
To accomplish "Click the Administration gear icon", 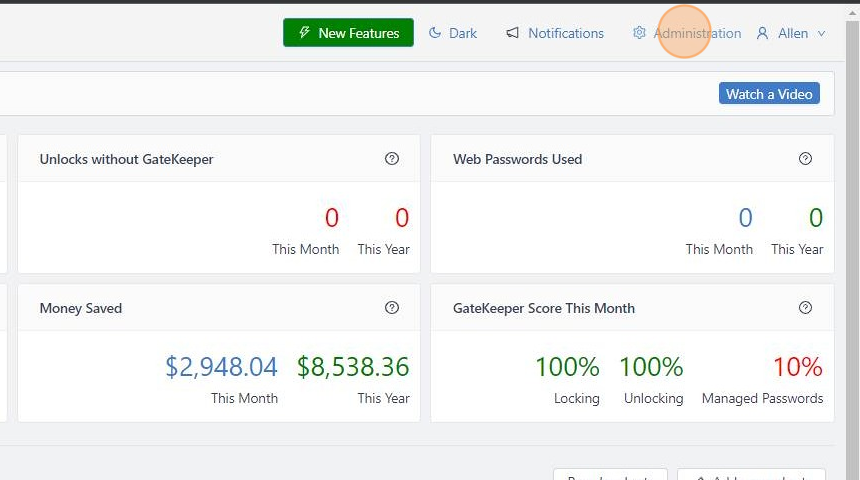I will [639, 33].
